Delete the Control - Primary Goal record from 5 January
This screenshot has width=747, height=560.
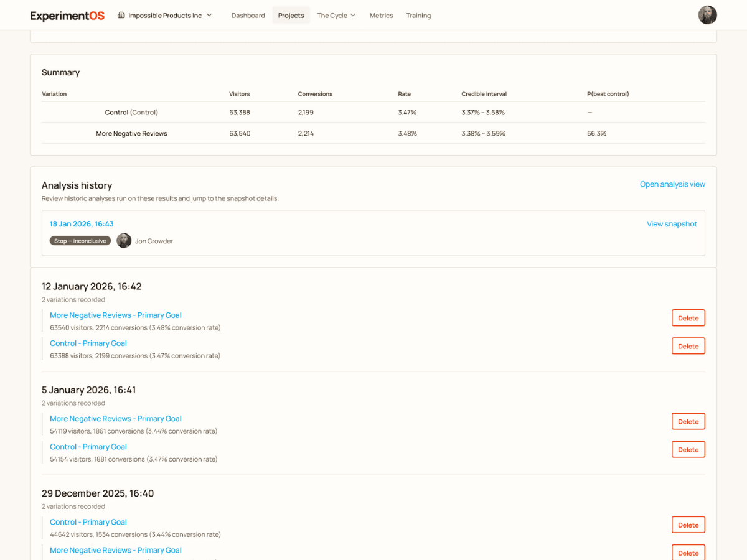click(688, 449)
